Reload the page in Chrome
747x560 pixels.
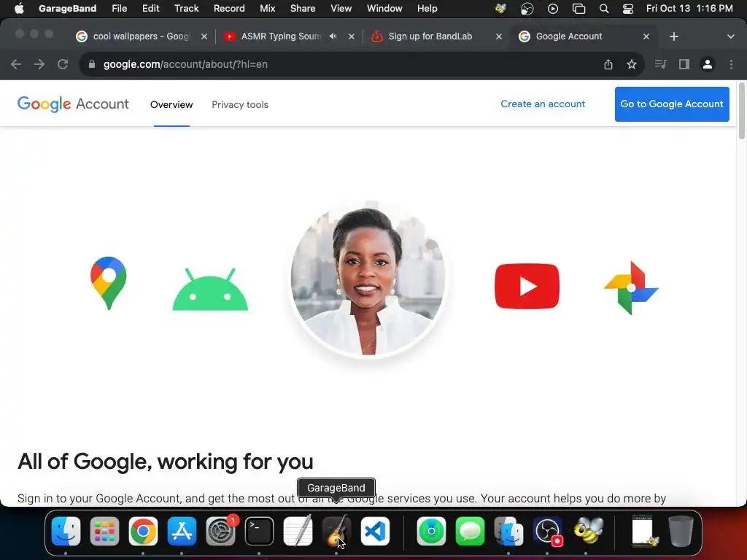pos(63,64)
